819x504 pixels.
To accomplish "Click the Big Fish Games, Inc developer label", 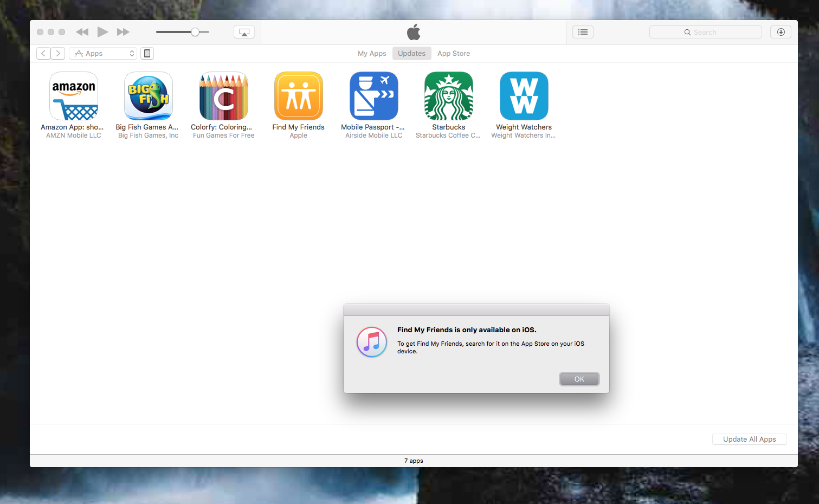I will click(149, 135).
